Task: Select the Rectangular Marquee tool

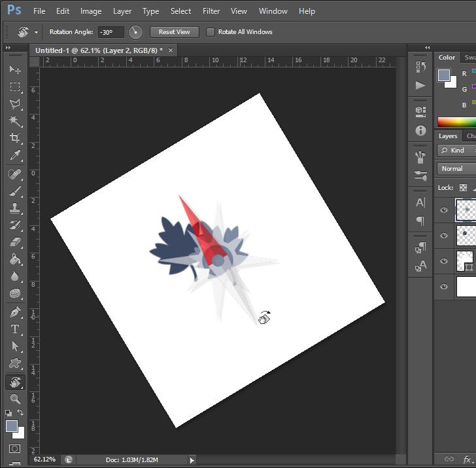Action: tap(15, 87)
